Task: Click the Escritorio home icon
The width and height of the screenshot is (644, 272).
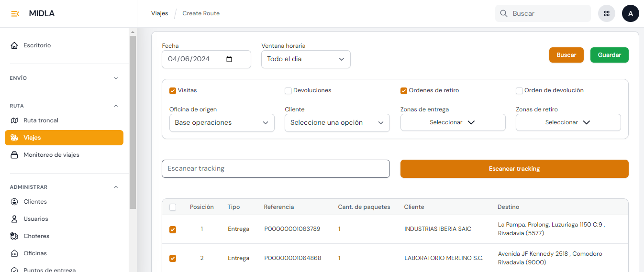Action: click(x=14, y=45)
